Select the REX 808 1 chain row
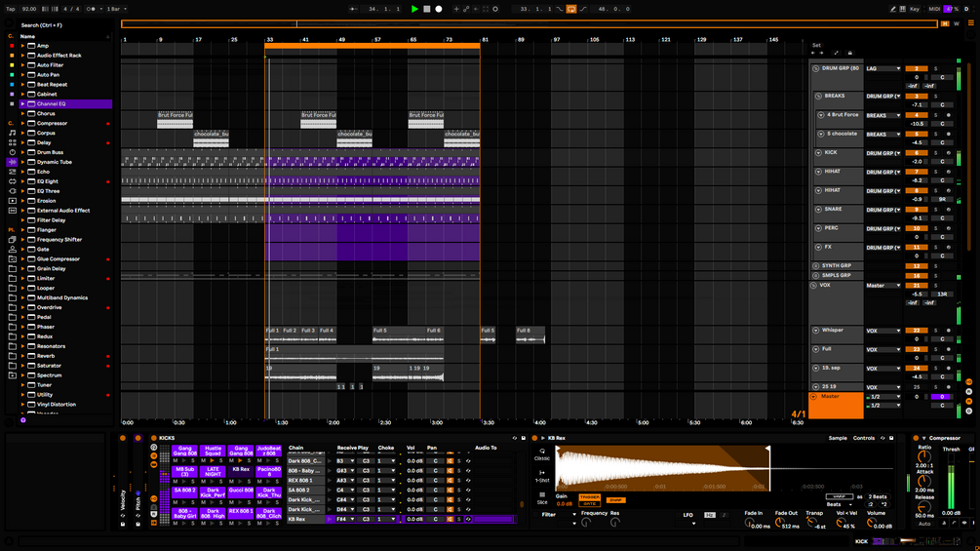Image resolution: width=980 pixels, height=551 pixels. [x=306, y=481]
